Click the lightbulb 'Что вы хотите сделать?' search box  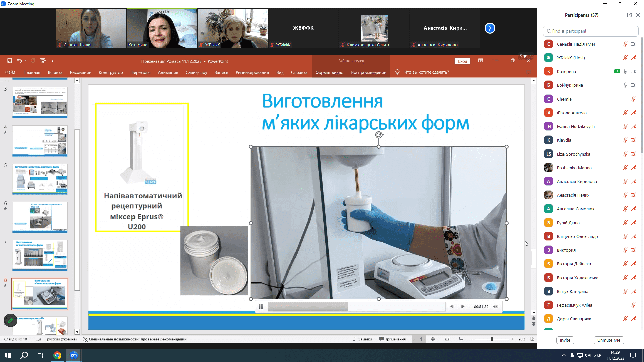(423, 72)
